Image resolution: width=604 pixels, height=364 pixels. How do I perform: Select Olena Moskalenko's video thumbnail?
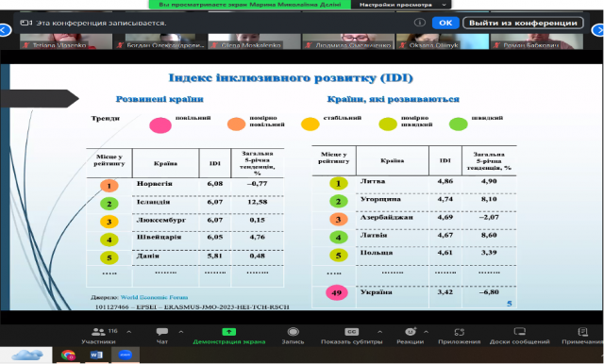(254, 41)
